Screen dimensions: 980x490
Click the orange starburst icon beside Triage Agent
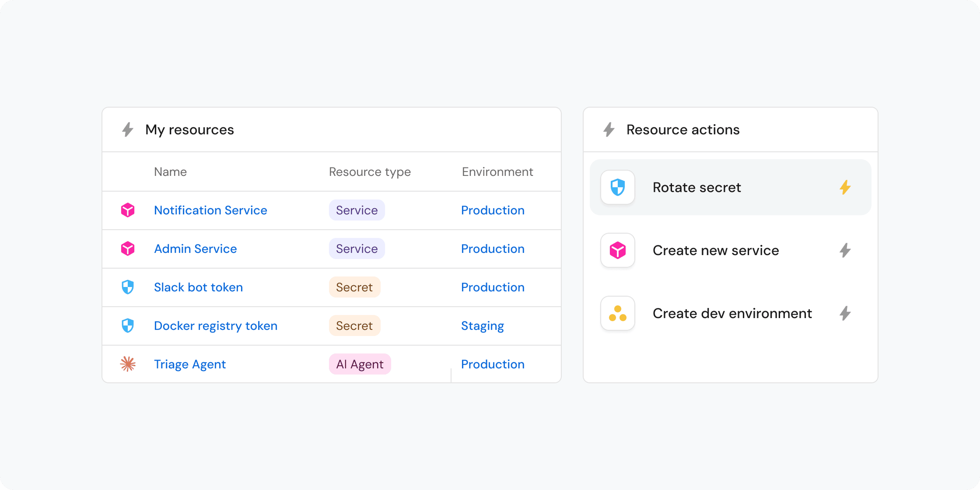pos(128,364)
